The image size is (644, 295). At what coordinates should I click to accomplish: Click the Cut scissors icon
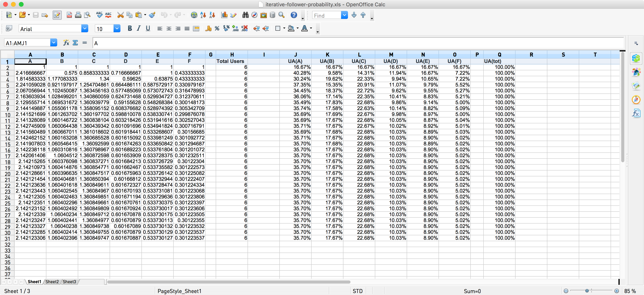(120, 15)
